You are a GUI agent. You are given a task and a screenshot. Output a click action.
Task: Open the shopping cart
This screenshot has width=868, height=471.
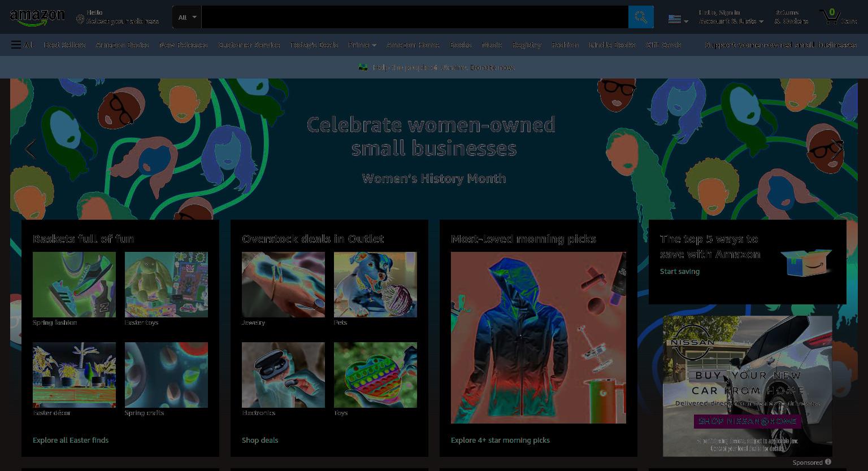pyautogui.click(x=838, y=17)
